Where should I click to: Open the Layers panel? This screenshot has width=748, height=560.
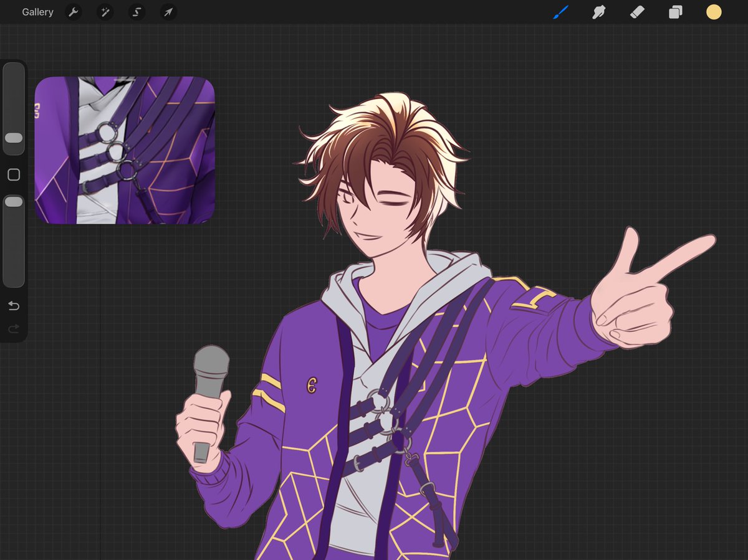click(x=675, y=12)
